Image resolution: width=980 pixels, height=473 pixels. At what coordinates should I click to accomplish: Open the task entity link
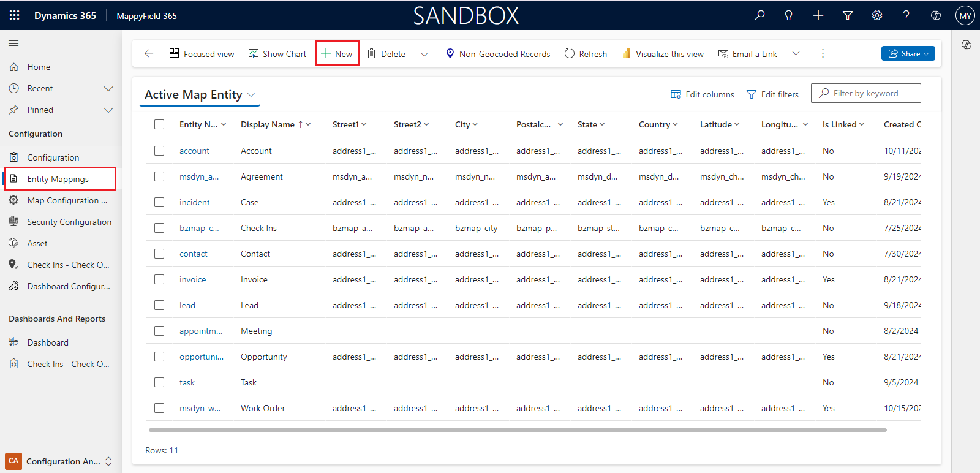click(x=187, y=382)
